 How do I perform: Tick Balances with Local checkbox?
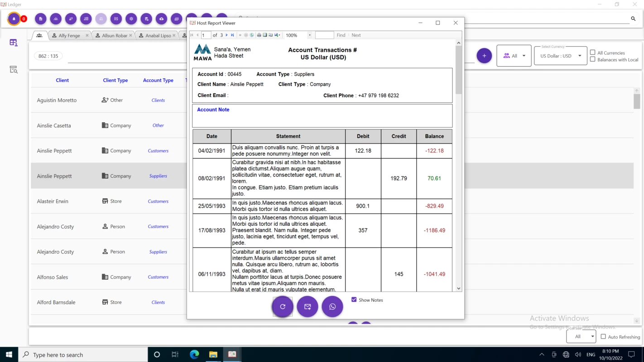592,59
